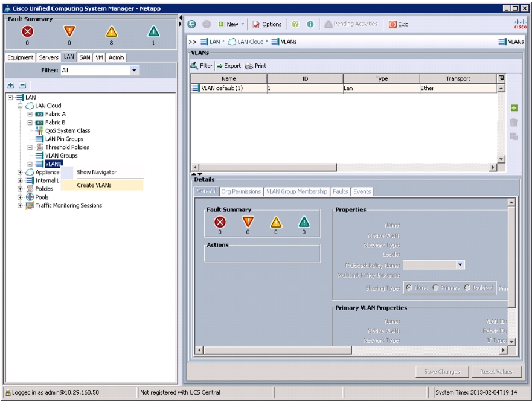The image size is (532, 414).
Task: Expand the Policies tree node
Action: coord(20,189)
